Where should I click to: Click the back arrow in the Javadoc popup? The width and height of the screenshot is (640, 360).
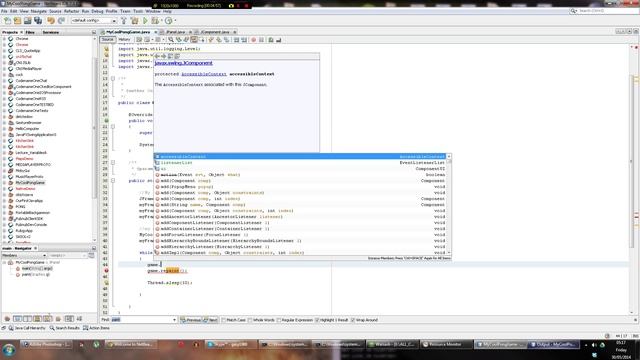(158, 56)
